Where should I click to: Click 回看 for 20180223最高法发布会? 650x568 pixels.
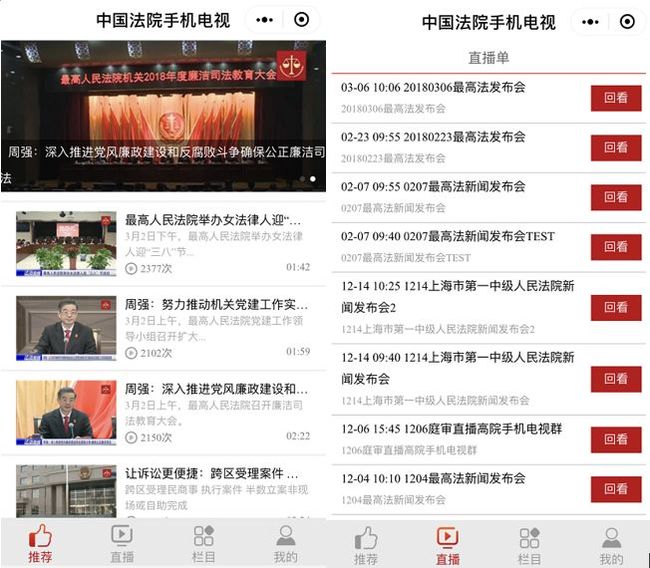(x=616, y=148)
